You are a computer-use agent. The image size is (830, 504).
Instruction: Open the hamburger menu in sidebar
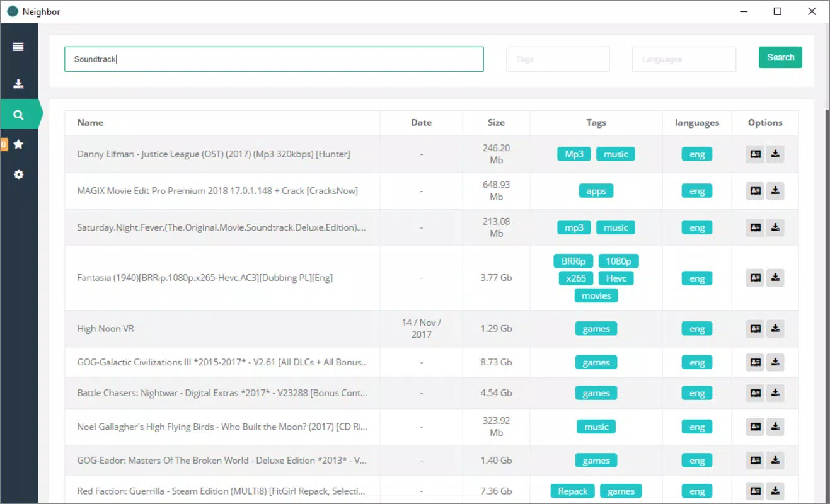click(x=18, y=47)
